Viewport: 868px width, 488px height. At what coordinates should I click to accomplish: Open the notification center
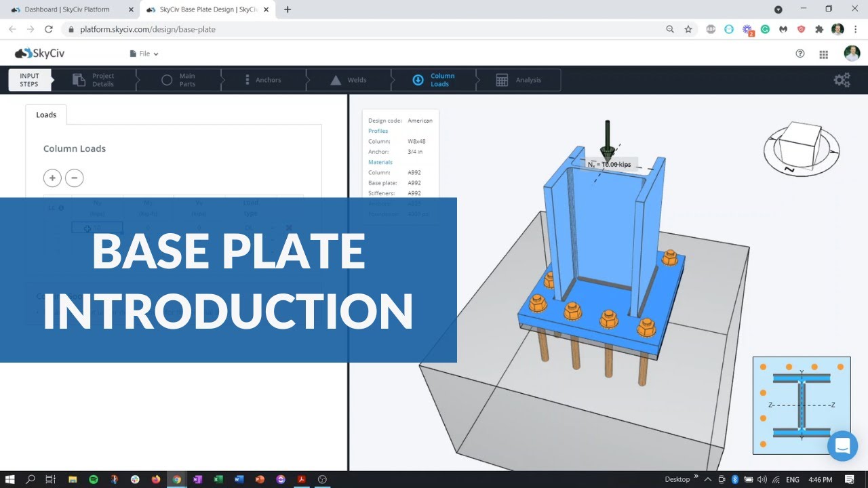[x=850, y=479]
